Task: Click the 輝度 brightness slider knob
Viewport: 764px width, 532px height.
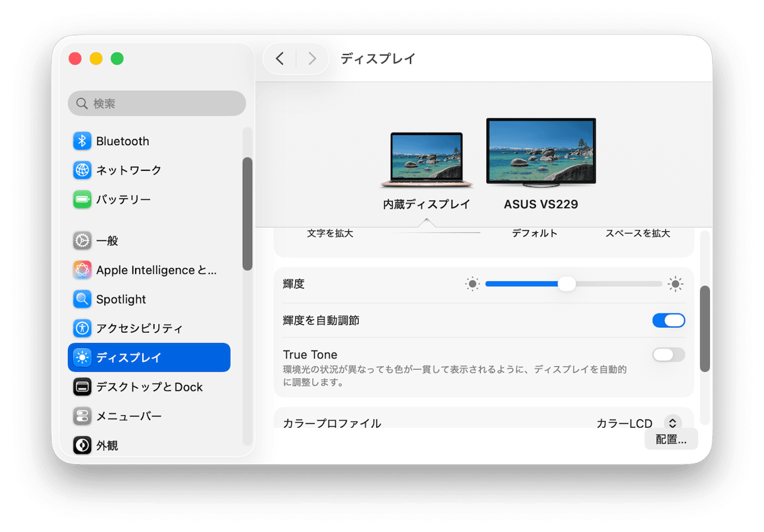Action: tap(567, 284)
